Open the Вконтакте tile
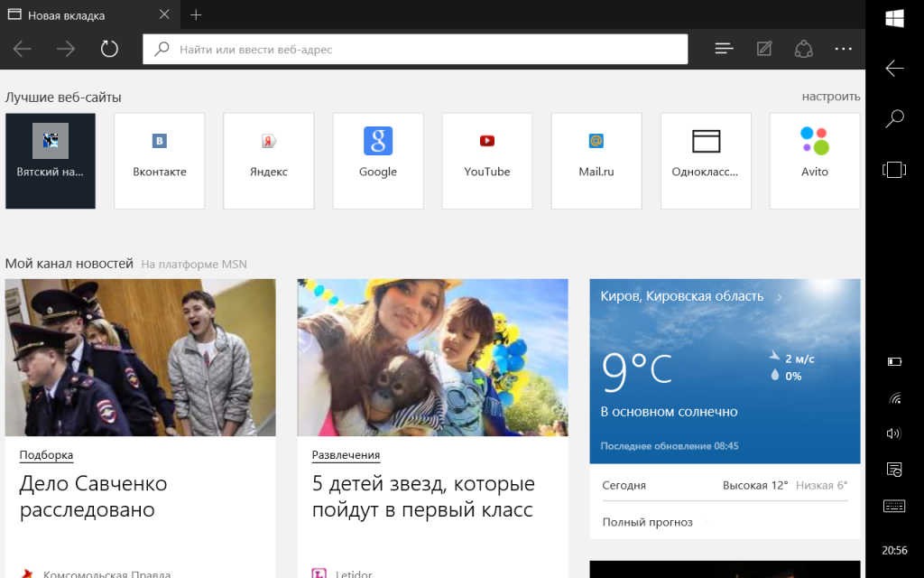The image size is (924, 578). [159, 161]
